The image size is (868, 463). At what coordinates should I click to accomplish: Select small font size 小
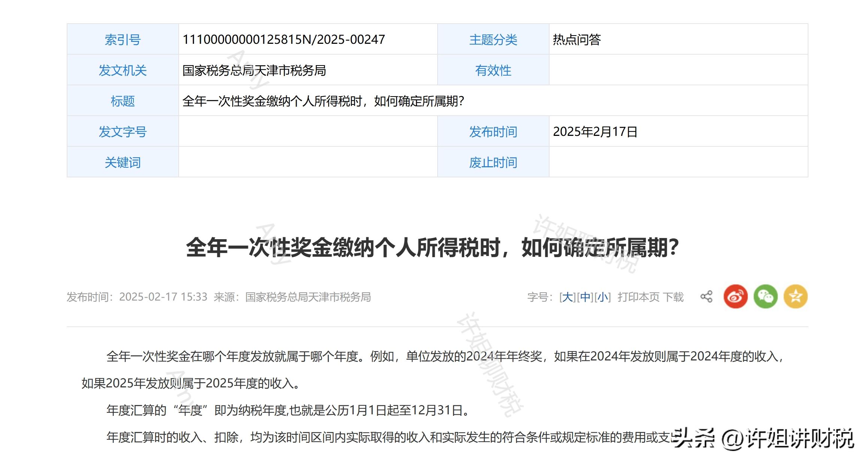tap(603, 297)
